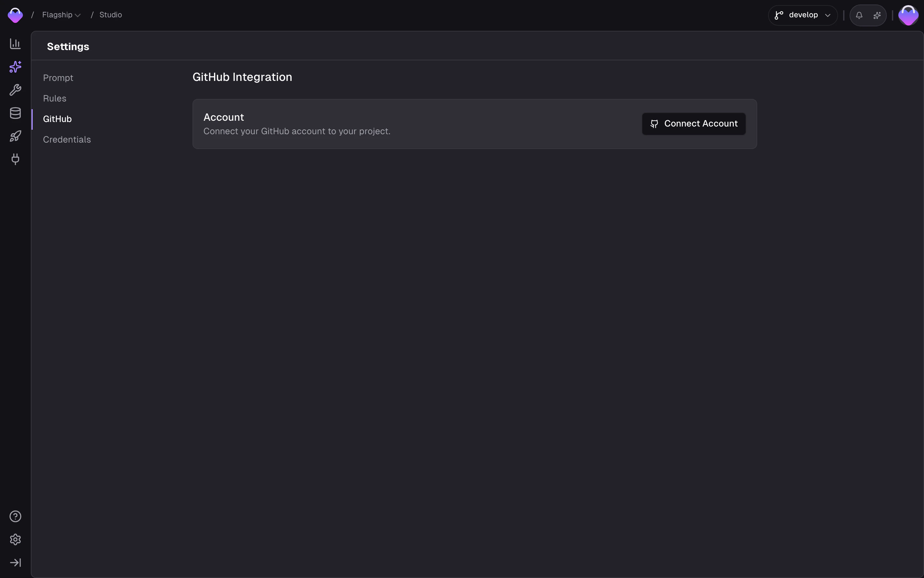Screen dimensions: 924x578
Task: Open the develop branch selector
Action: pos(803,15)
